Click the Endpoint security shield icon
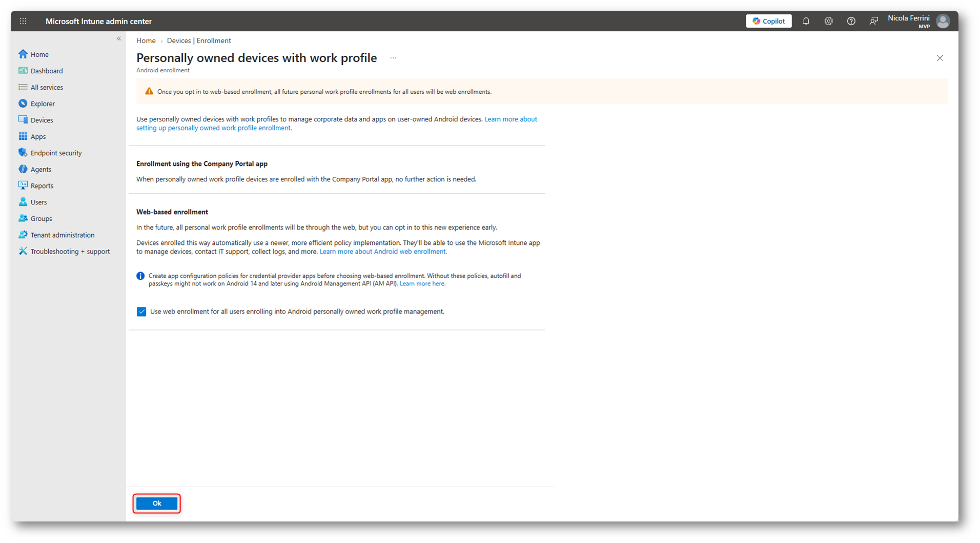This screenshot has width=980, height=543. [x=23, y=152]
